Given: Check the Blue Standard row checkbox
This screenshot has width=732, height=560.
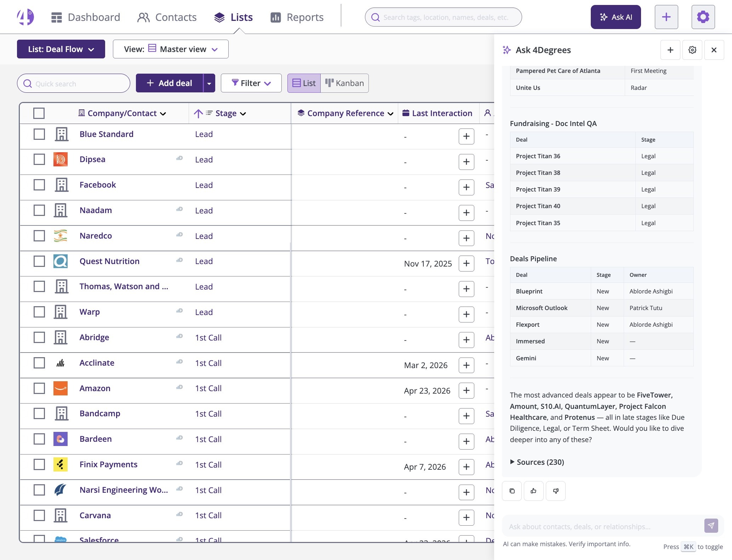Looking at the screenshot, I should (39, 134).
